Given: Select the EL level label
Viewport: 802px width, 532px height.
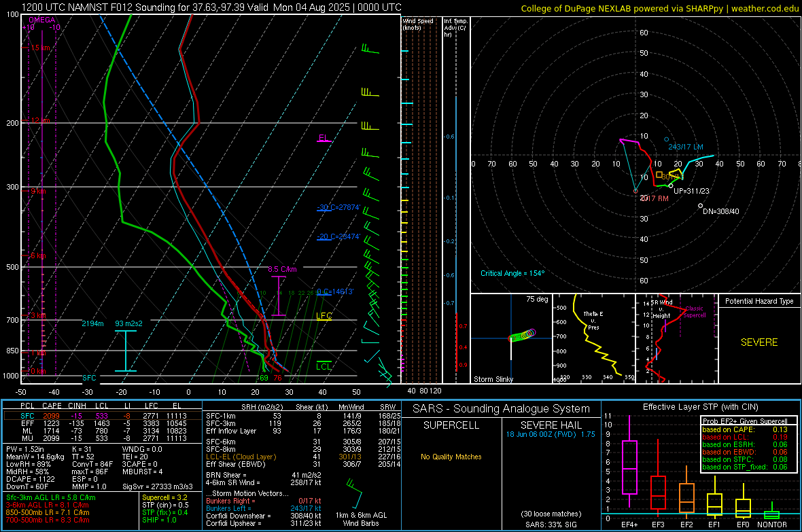Looking at the screenshot, I should click(324, 138).
